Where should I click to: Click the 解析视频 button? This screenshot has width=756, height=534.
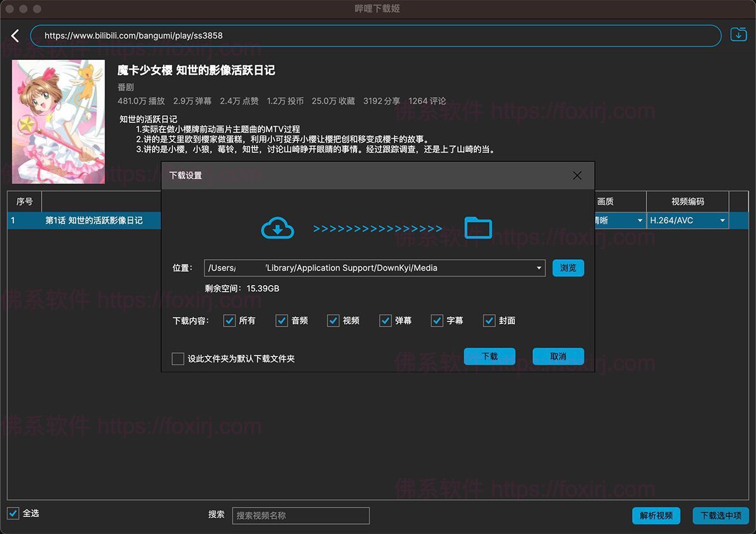[x=656, y=516]
